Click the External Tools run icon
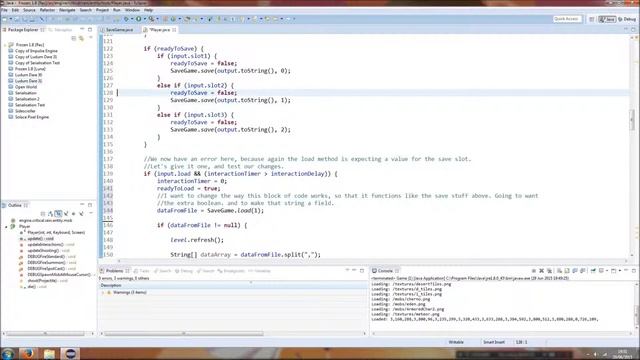The width and height of the screenshot is (640, 360). coord(151,19)
